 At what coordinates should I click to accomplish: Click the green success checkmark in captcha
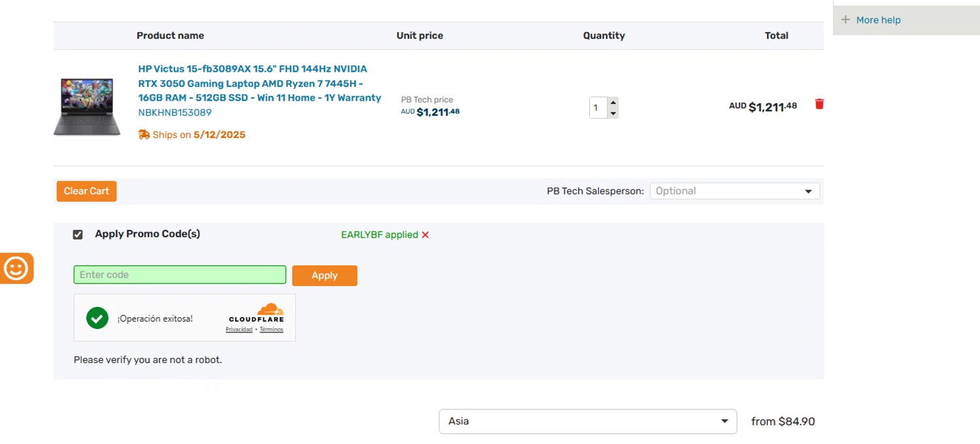[97, 318]
